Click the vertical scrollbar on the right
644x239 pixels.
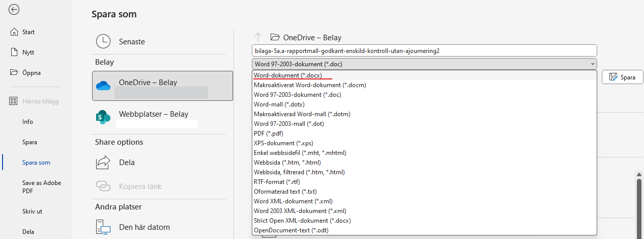click(639, 204)
